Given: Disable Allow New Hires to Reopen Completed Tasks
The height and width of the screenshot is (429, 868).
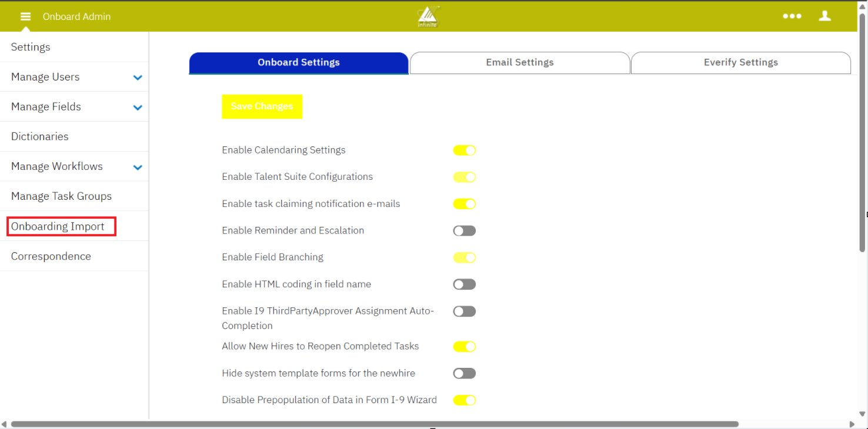Looking at the screenshot, I should coord(464,347).
